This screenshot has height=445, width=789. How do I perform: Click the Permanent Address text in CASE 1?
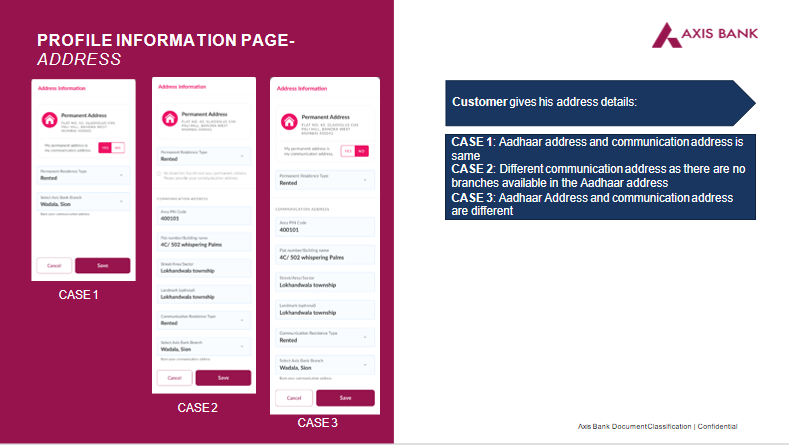tap(84, 115)
